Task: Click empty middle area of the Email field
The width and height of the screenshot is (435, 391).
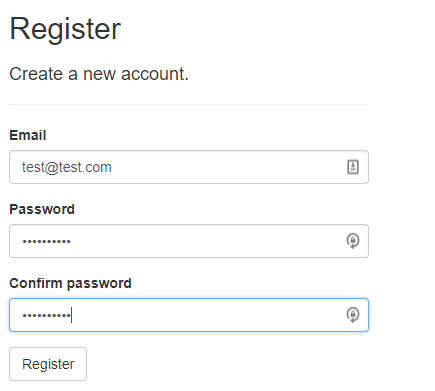Action: [227, 167]
